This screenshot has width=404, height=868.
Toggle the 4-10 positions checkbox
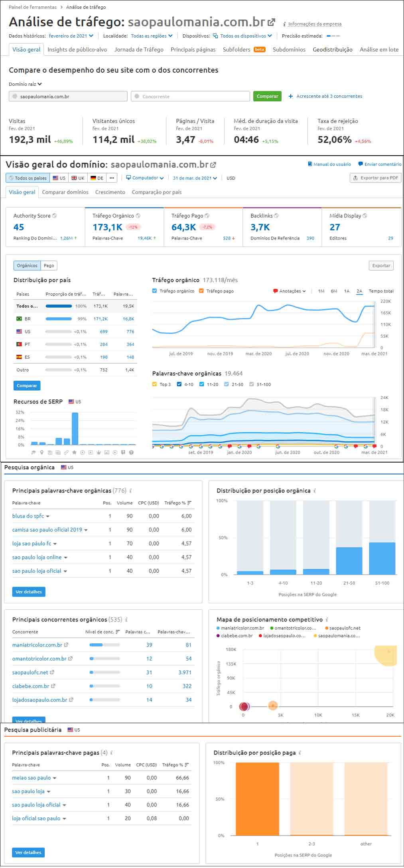coord(179,384)
